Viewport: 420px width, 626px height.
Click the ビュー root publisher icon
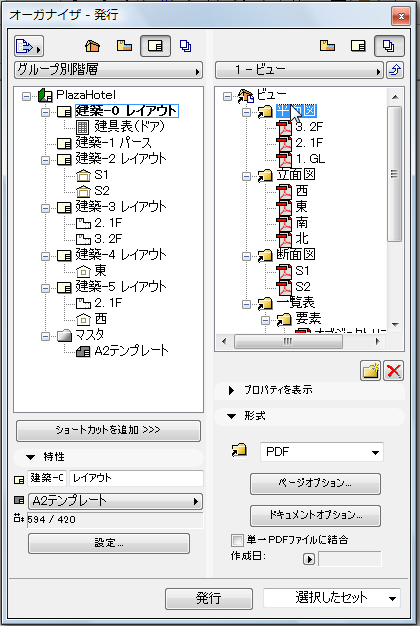click(x=246, y=95)
